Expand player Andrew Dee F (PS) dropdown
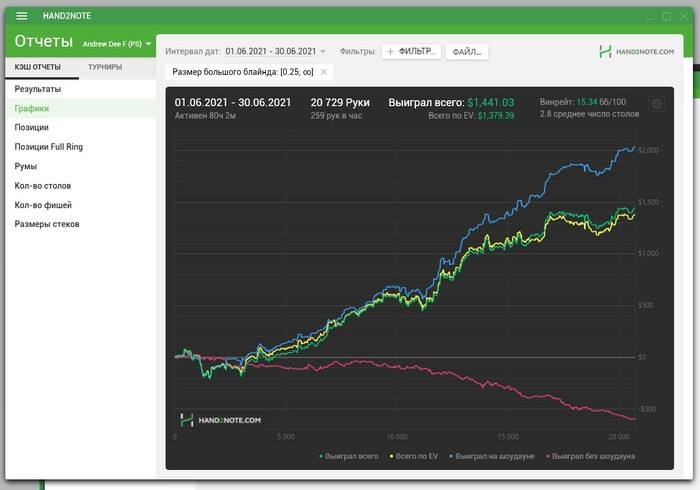700x490 pixels. coord(117,44)
